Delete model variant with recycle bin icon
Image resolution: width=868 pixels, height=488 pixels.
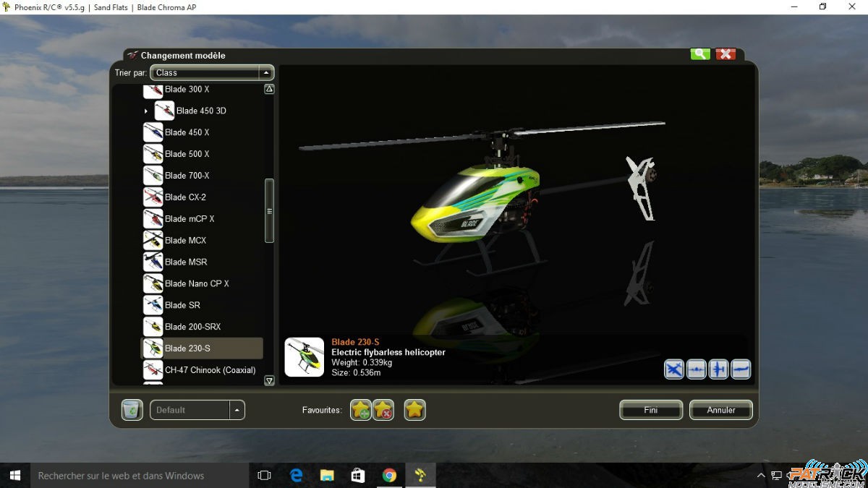[x=132, y=410]
